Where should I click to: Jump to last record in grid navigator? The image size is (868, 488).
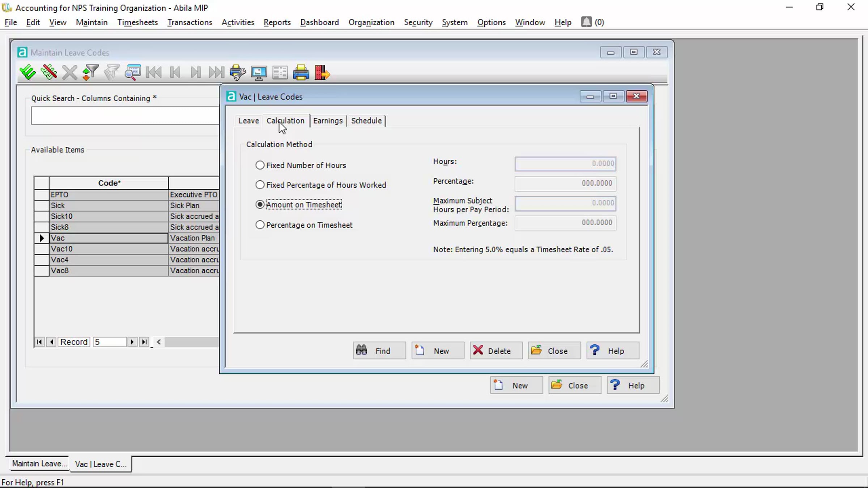[144, 342]
